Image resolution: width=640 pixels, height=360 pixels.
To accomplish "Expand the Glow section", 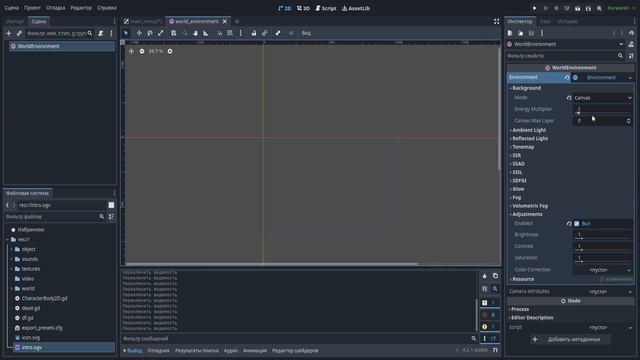I will click(x=518, y=189).
